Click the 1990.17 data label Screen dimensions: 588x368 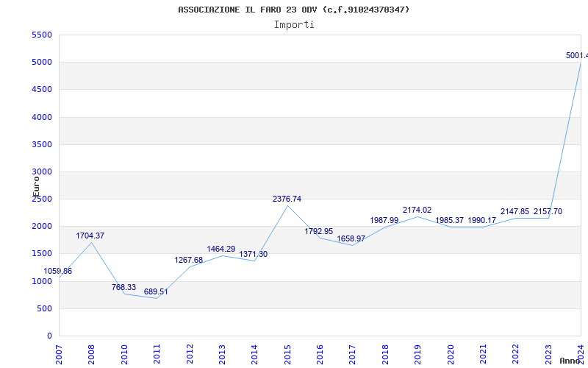click(x=482, y=220)
